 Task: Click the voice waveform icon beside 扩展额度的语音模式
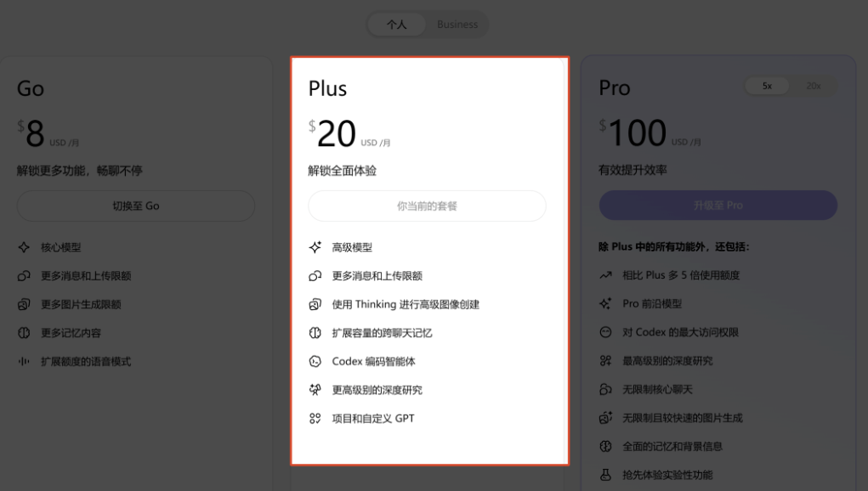pos(24,362)
